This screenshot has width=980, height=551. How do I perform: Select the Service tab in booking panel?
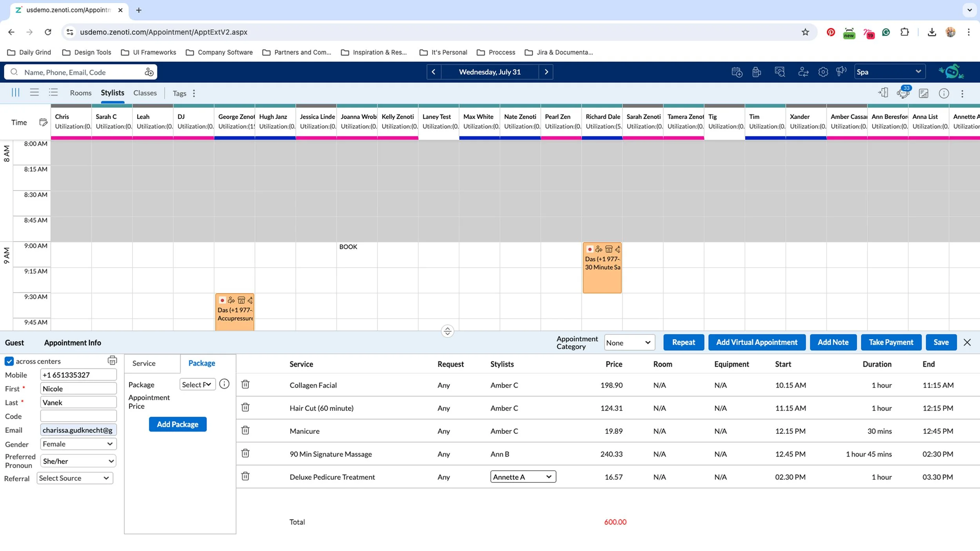click(x=144, y=363)
